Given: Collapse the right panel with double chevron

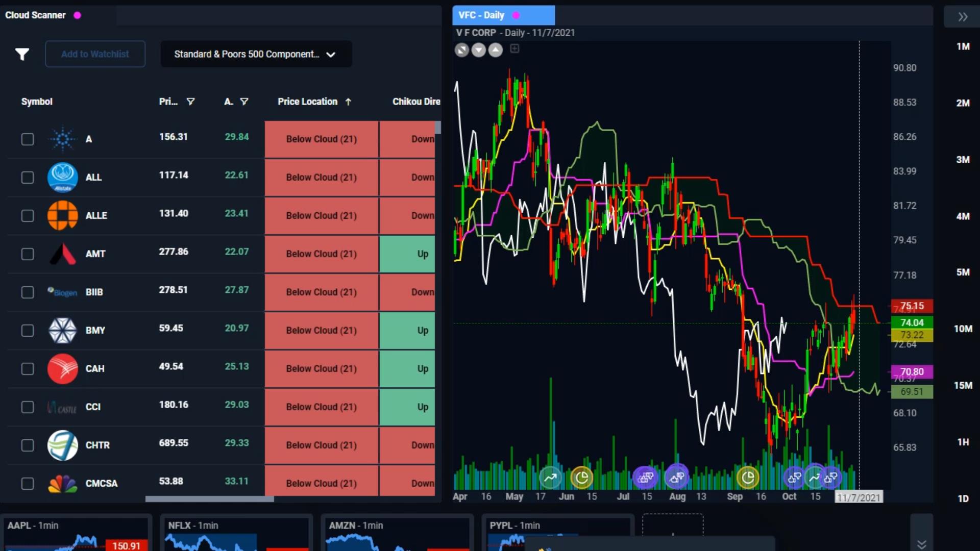Looking at the screenshot, I should 963,17.
